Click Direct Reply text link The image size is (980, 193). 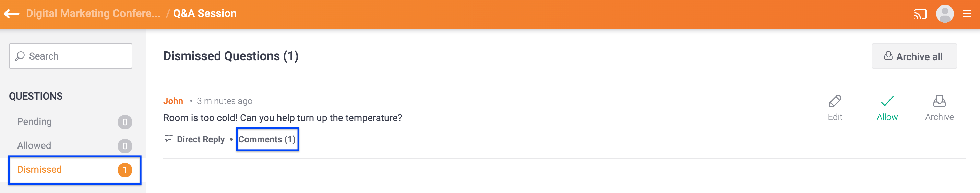201,139
